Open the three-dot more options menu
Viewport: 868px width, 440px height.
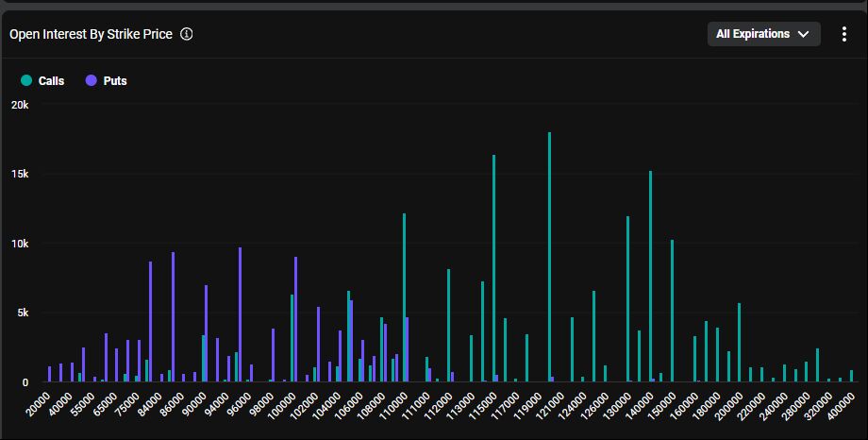[x=844, y=34]
